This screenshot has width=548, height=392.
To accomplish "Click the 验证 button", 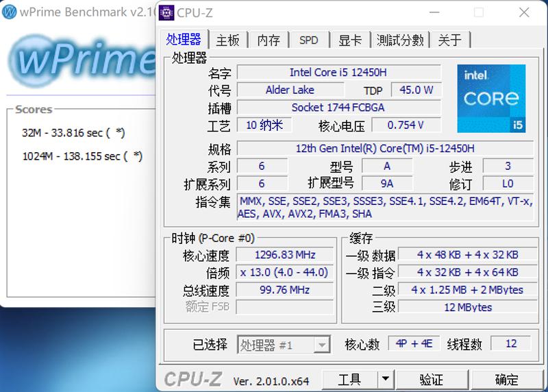I will pyautogui.click(x=432, y=379).
